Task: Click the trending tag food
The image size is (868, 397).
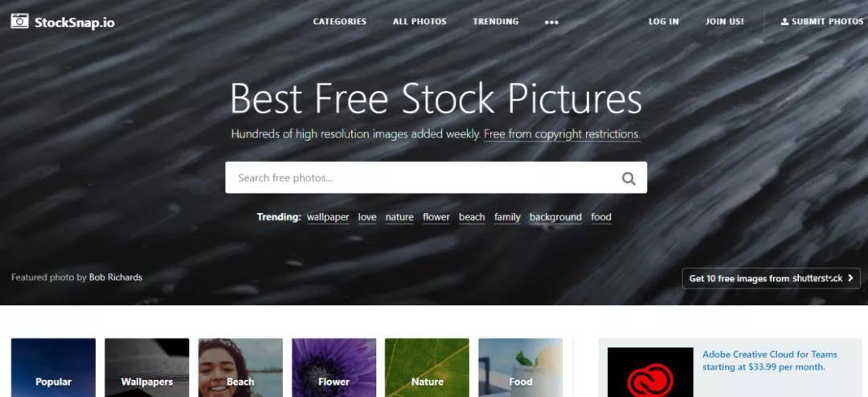Action: pos(600,217)
